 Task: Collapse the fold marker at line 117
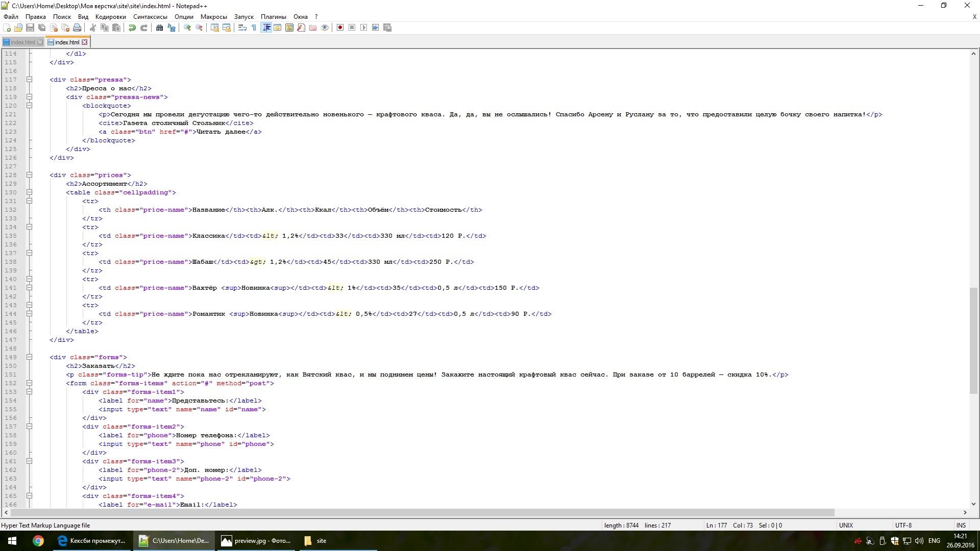(x=29, y=80)
